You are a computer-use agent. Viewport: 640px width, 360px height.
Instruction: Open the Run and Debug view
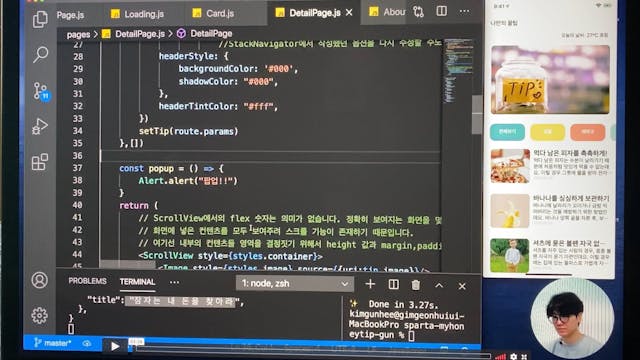pos(40,127)
